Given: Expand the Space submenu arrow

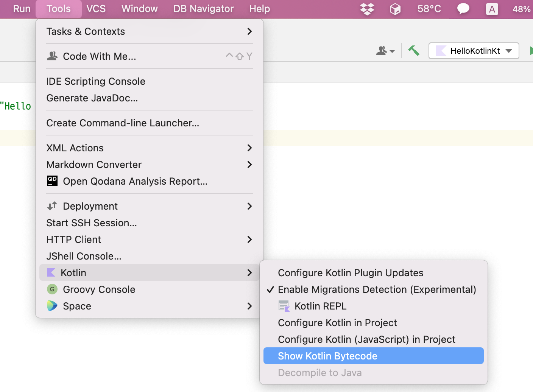Looking at the screenshot, I should tap(249, 306).
